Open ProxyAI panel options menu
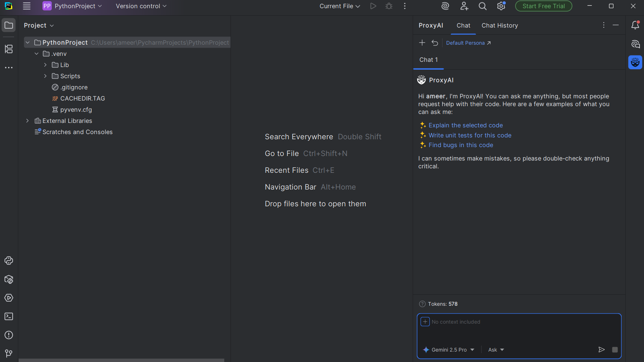 coord(604,25)
